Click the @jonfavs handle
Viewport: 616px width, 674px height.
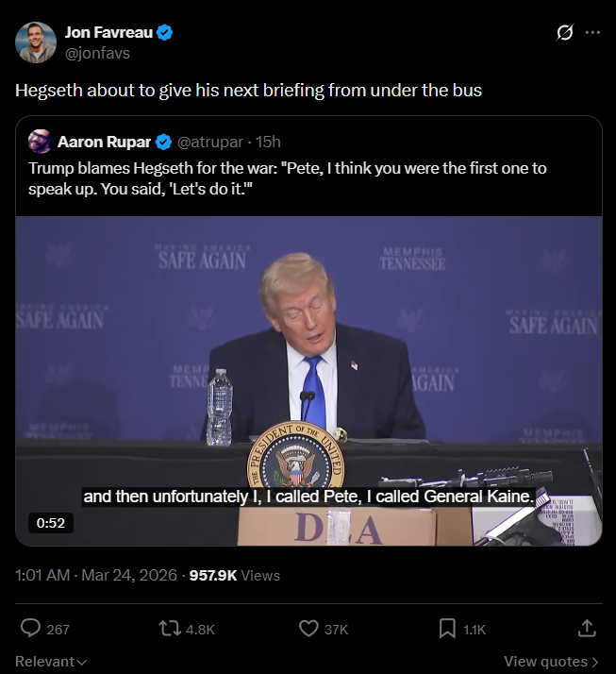97,53
